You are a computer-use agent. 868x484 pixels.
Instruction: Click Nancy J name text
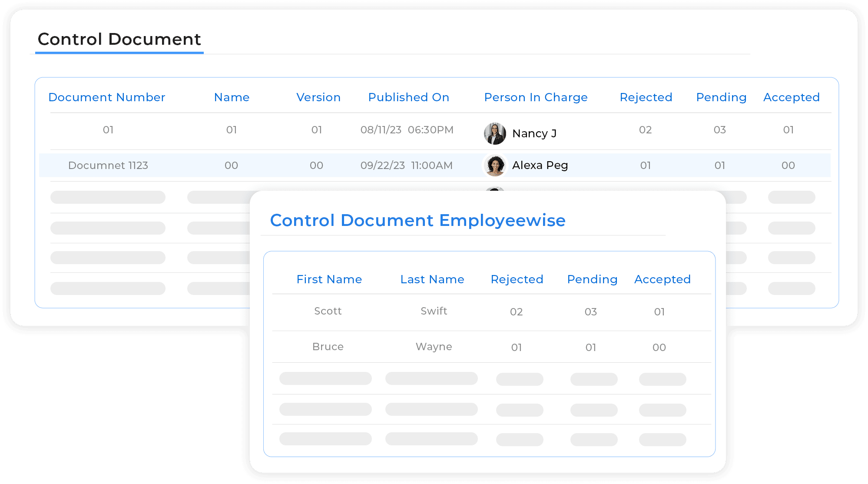point(534,133)
